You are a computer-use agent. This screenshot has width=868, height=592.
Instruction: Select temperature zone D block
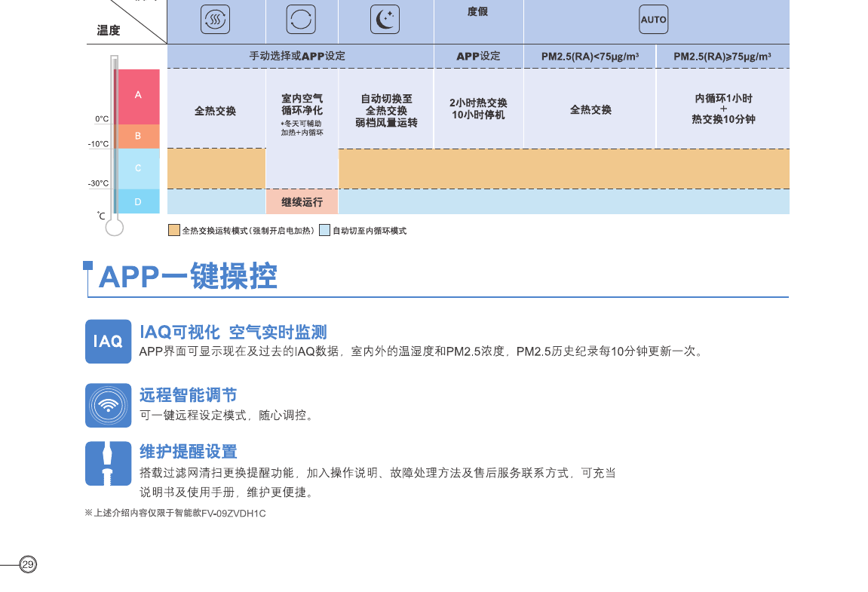pyautogui.click(x=138, y=202)
